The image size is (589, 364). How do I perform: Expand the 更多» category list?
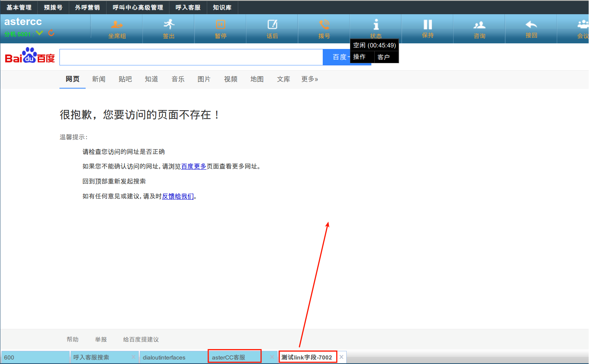coord(309,79)
